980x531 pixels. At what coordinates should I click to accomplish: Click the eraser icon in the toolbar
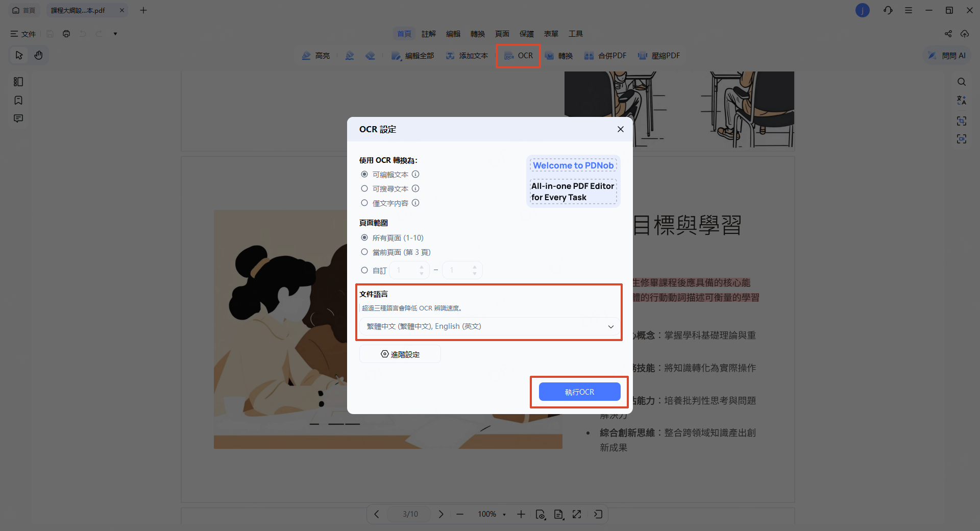click(370, 56)
